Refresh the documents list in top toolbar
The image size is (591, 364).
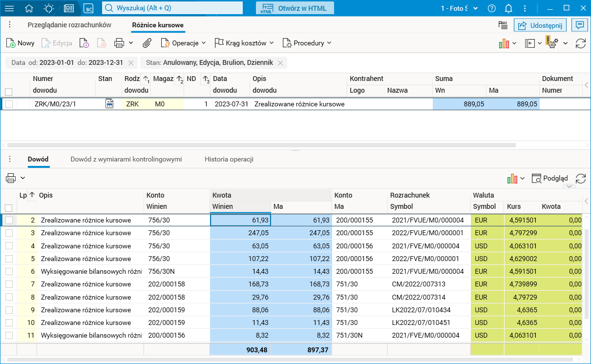581,43
